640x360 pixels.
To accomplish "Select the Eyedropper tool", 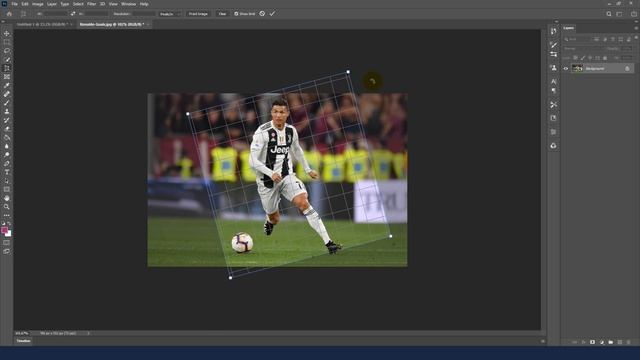I will pyautogui.click(x=7, y=85).
